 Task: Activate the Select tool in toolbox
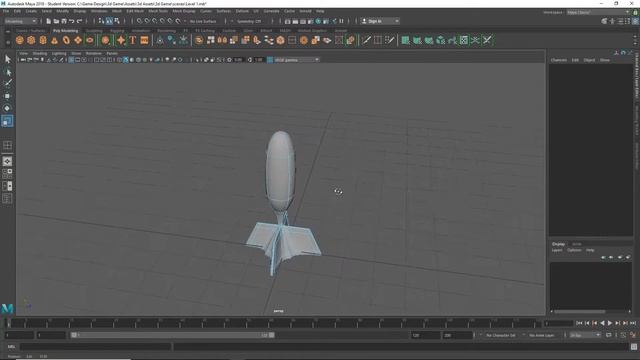pos(7,59)
